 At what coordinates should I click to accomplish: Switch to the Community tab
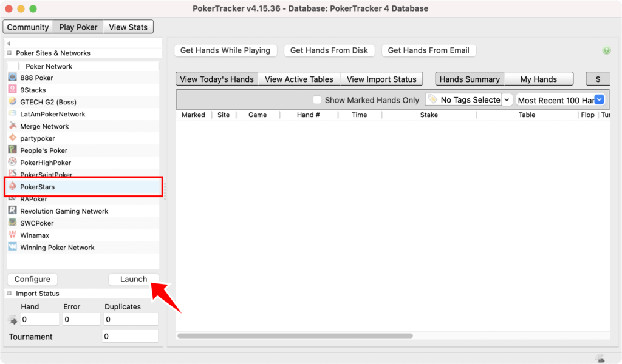pyautogui.click(x=28, y=27)
